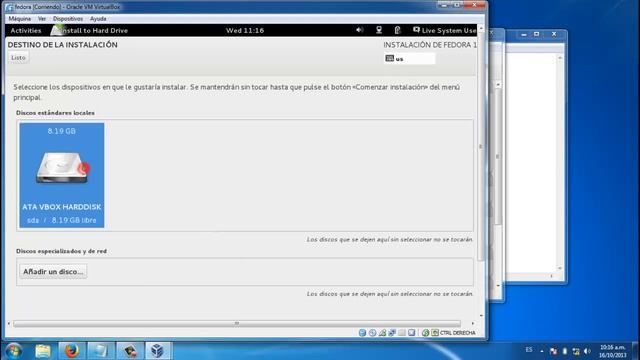Click the CTRL DERECHA host key label
The height and width of the screenshot is (360, 640).
458,333
